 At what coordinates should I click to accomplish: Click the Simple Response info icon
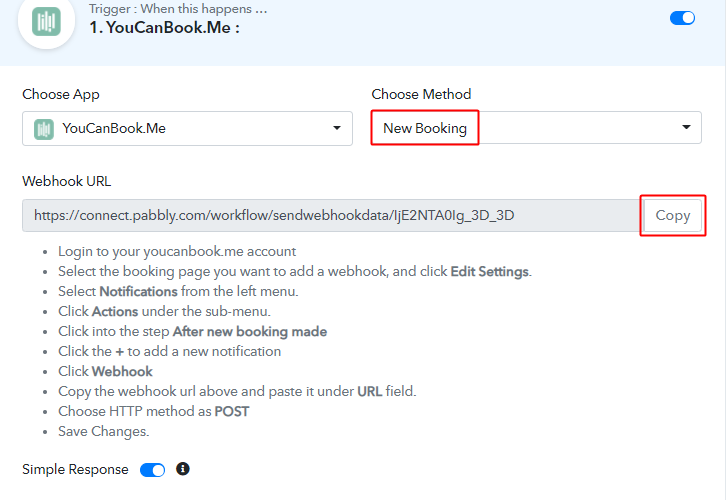(183, 469)
